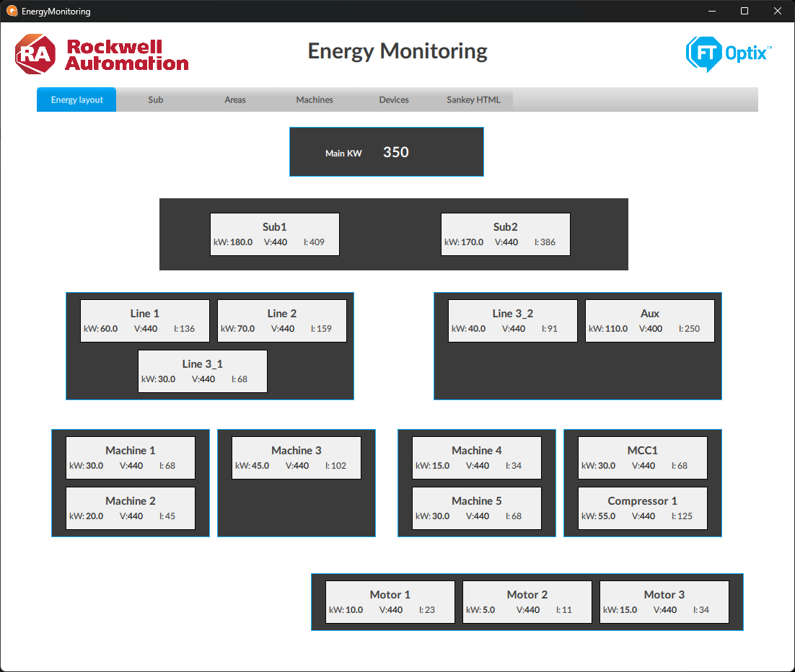Image resolution: width=795 pixels, height=672 pixels.
Task: Select the Sub1 power card
Action: click(x=274, y=234)
